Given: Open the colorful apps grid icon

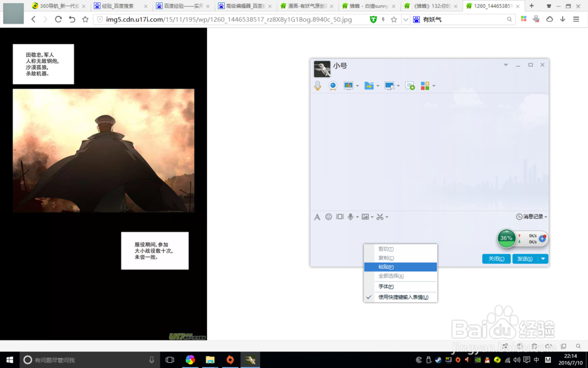Looking at the screenshot, I should 425,86.
